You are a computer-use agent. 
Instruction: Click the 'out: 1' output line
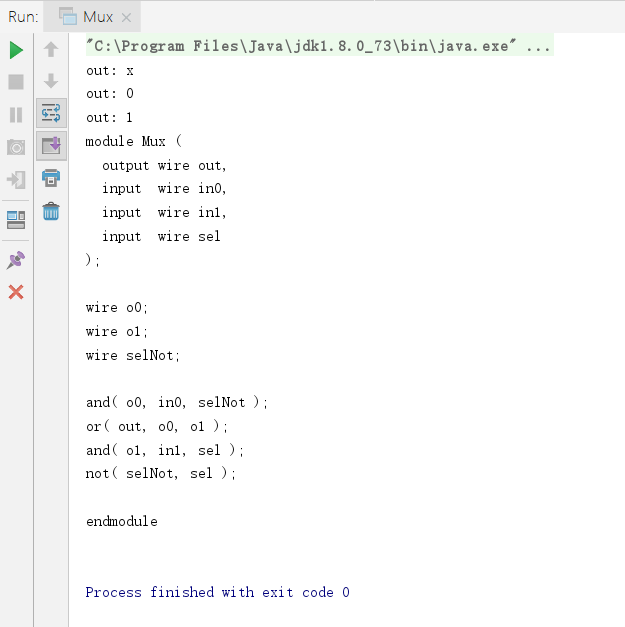pos(109,118)
